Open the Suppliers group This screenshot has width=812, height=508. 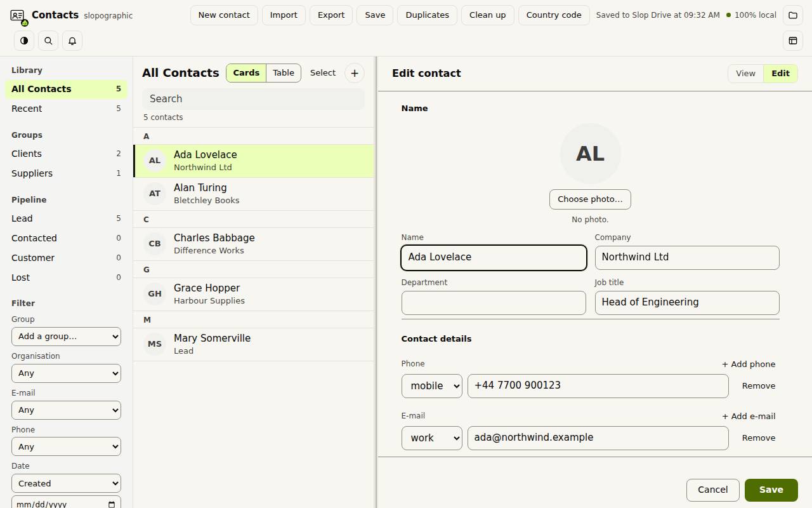[x=66, y=173]
